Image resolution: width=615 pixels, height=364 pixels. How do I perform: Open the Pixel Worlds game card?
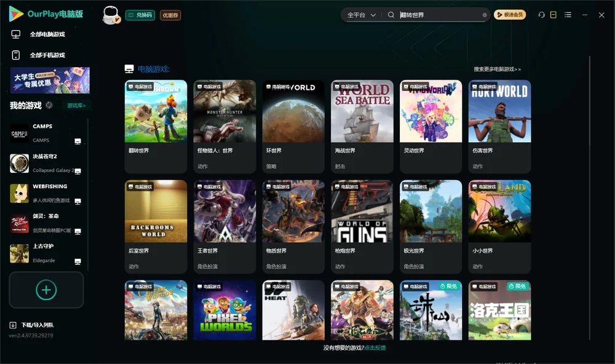(x=224, y=310)
